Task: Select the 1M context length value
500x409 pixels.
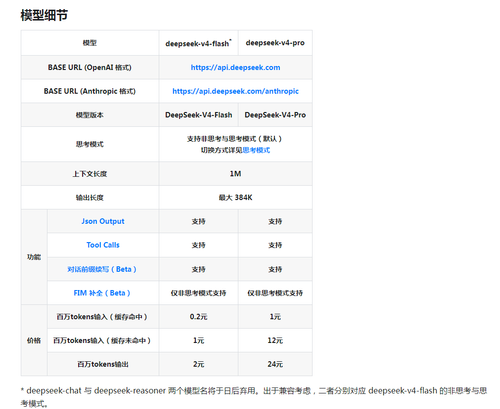Action: point(235,174)
